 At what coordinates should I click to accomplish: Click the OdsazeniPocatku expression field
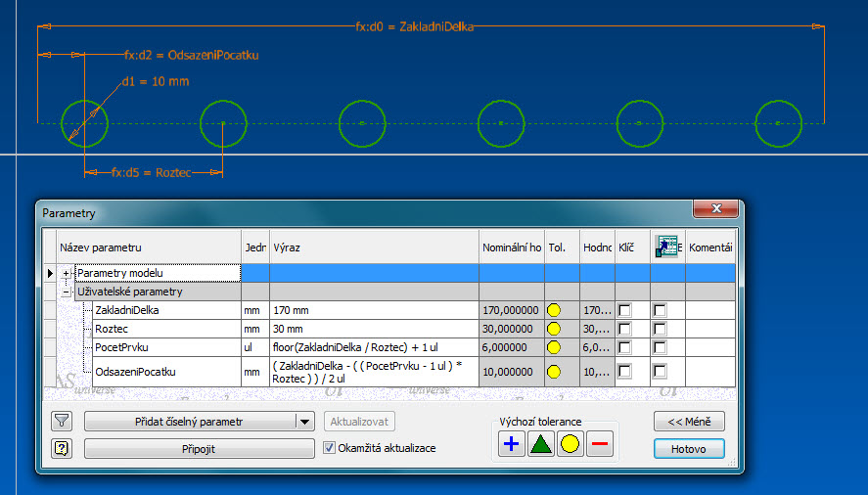pyautogui.click(x=374, y=372)
